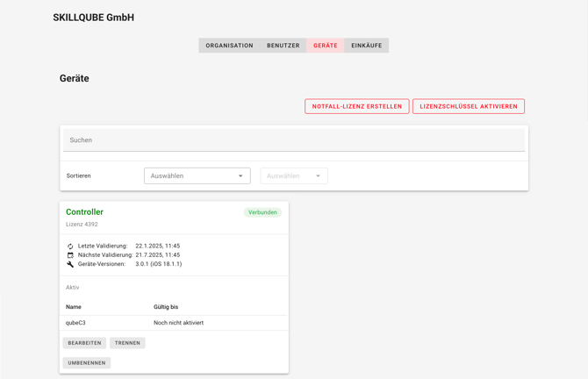Focus the Suchen search field
This screenshot has width=588, height=379.
tap(294, 140)
